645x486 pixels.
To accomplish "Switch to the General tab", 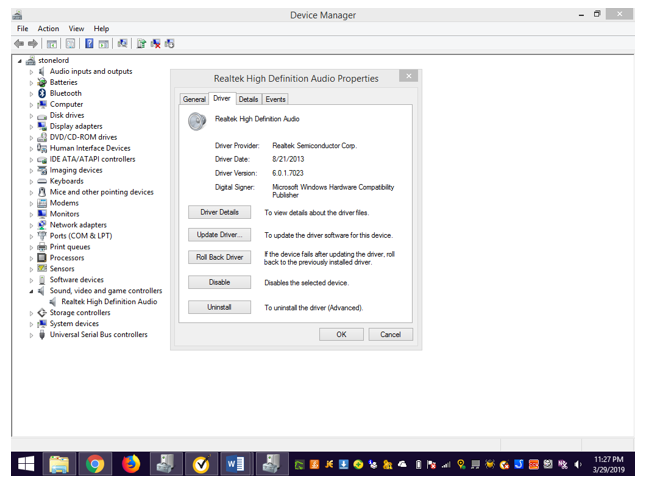I will [194, 99].
